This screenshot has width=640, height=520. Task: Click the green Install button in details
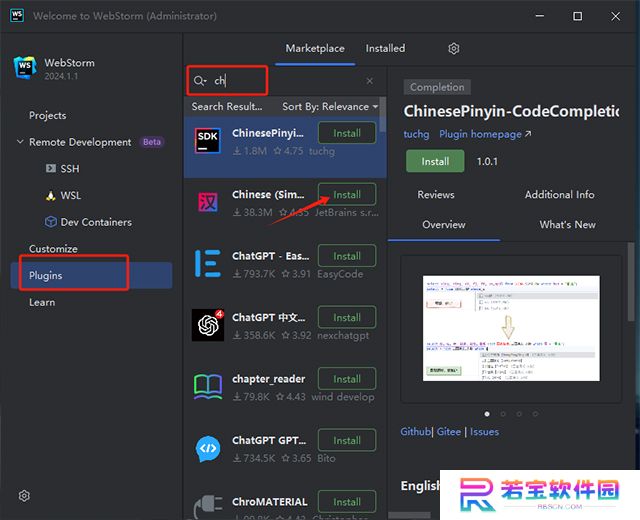pyautogui.click(x=435, y=161)
